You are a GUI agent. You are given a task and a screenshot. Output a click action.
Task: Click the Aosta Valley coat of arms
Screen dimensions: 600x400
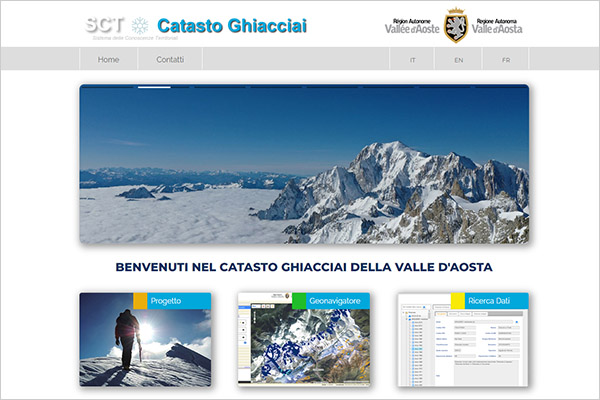click(x=455, y=25)
